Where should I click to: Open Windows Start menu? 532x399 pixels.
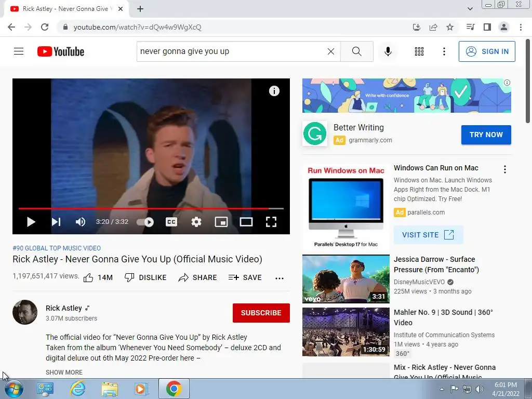tap(14, 389)
